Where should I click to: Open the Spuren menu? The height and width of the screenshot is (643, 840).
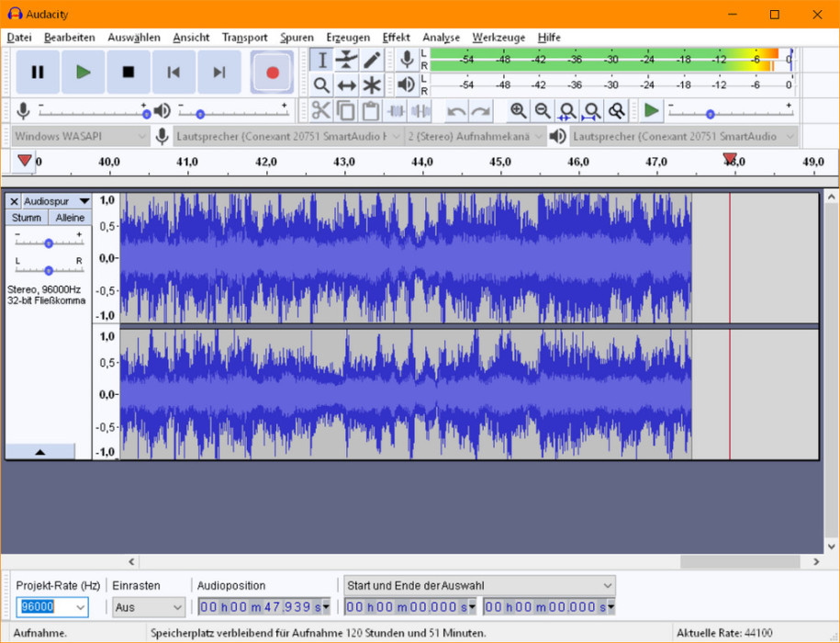coord(297,38)
